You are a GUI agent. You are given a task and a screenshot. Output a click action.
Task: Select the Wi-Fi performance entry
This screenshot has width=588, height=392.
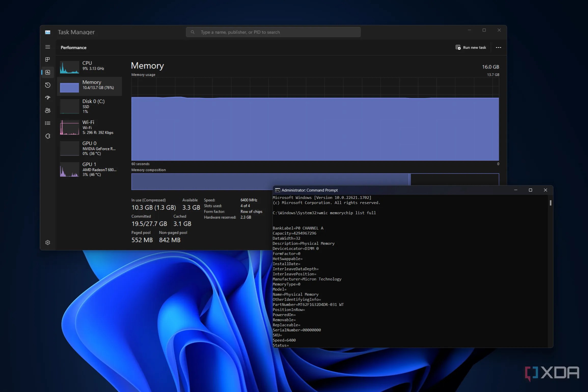tap(89, 127)
